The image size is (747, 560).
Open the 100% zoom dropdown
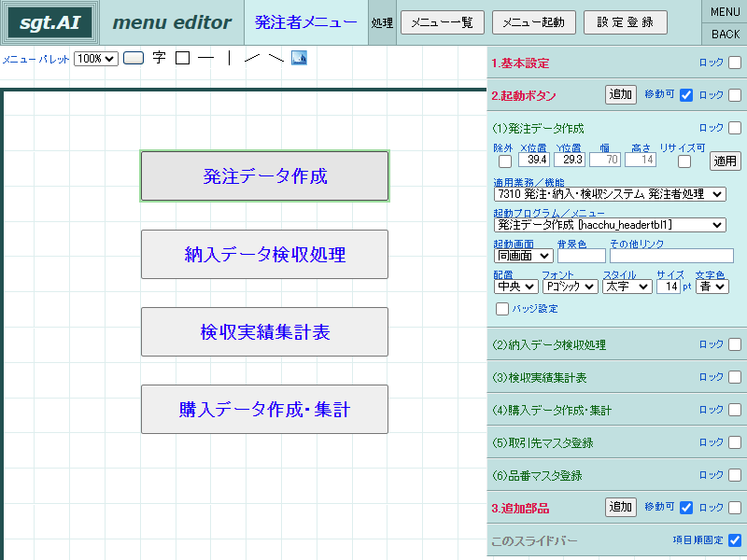[96, 59]
